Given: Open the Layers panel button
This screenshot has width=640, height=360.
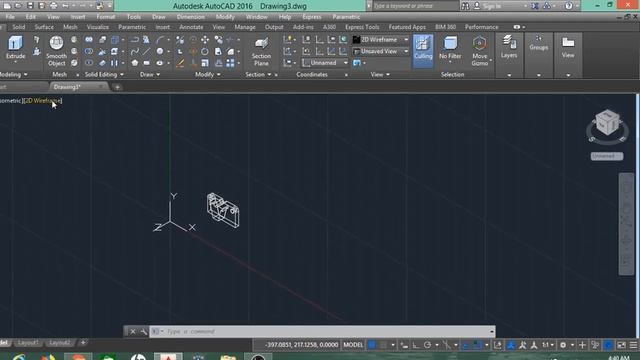Looking at the screenshot, I should (x=509, y=47).
